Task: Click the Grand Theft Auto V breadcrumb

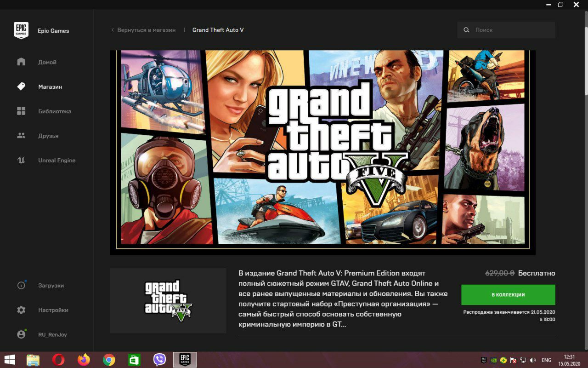Action: (218, 30)
